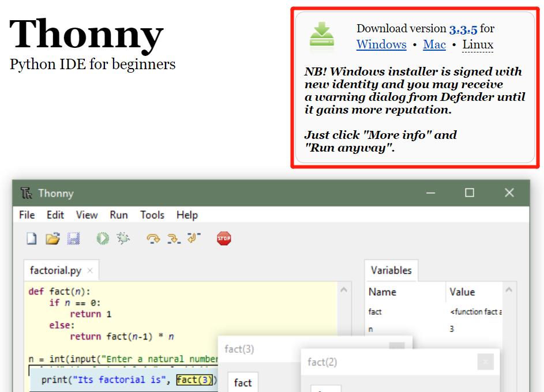Save file using floppy disk icon
This screenshot has height=392, width=544.
coord(73,239)
